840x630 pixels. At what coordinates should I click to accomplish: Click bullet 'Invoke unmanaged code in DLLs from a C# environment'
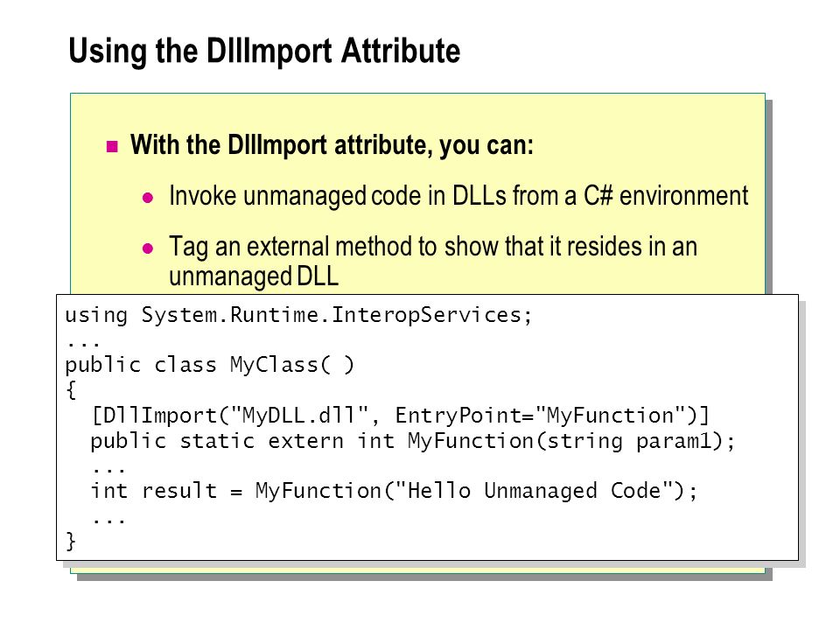[458, 195]
